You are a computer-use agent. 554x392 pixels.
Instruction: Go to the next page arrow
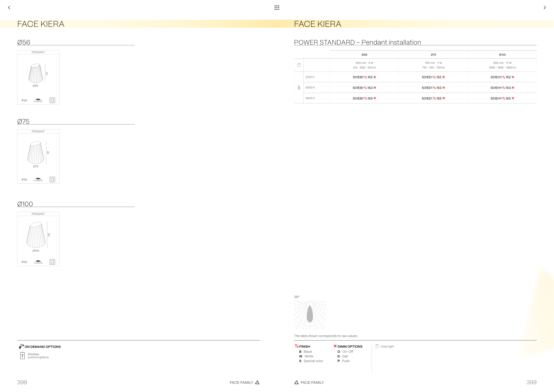click(x=545, y=8)
